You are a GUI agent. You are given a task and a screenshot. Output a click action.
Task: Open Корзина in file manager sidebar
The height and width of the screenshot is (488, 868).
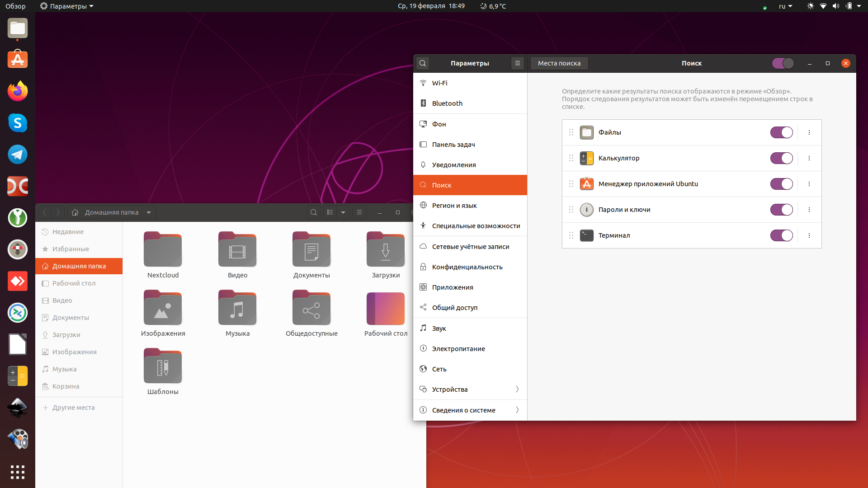point(79,386)
